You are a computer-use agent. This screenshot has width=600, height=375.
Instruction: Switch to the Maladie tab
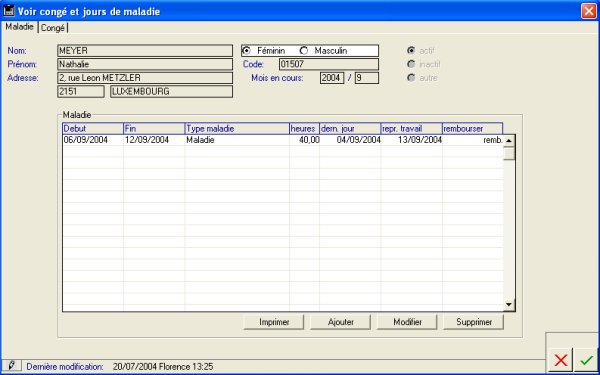(x=20, y=27)
